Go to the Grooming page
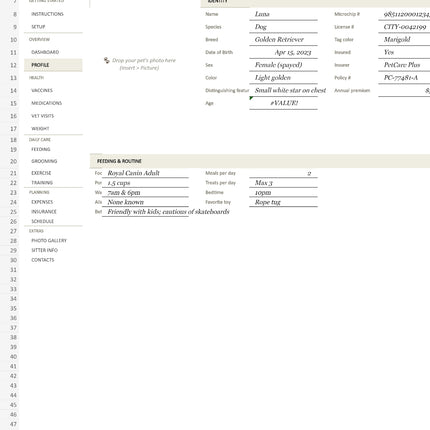Viewport: 430px width, 430px height. pyautogui.click(x=44, y=161)
